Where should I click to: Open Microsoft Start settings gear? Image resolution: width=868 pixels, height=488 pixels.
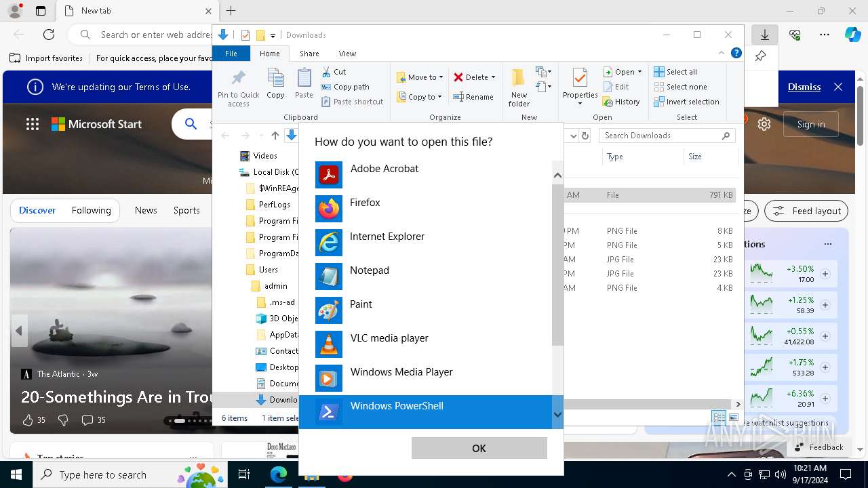(x=764, y=124)
